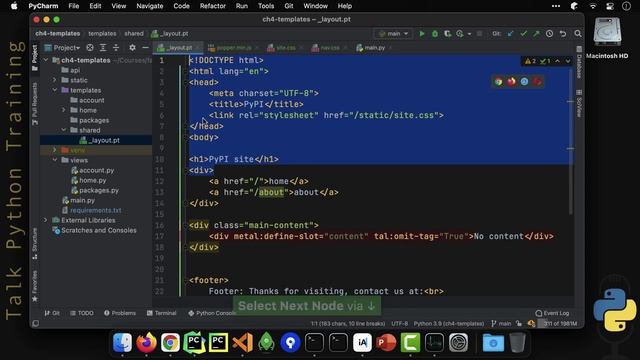
Task: Toggle the Project tool window stripe
Action: (x=35, y=58)
